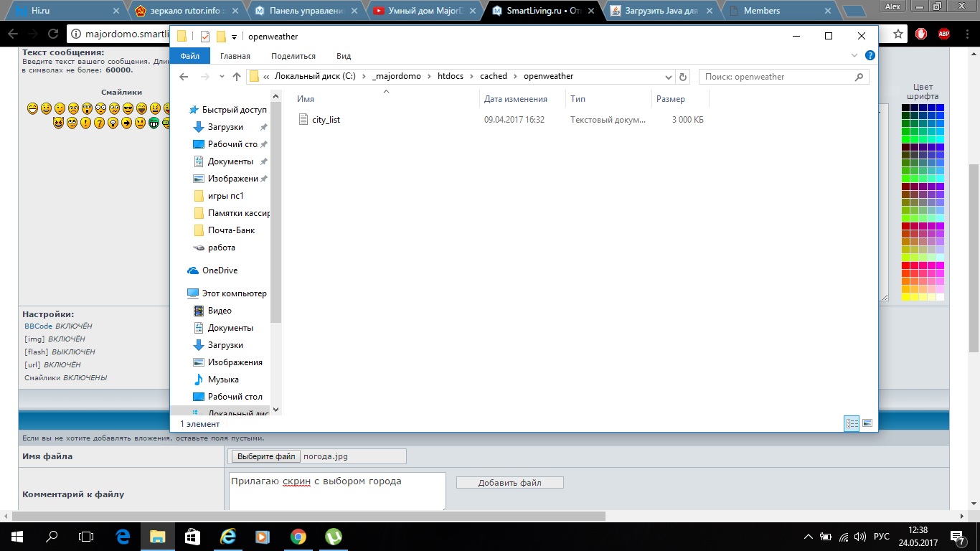The height and width of the screenshot is (551, 980).
Task: Switch to the Вид ribbon tab
Action: (x=344, y=56)
